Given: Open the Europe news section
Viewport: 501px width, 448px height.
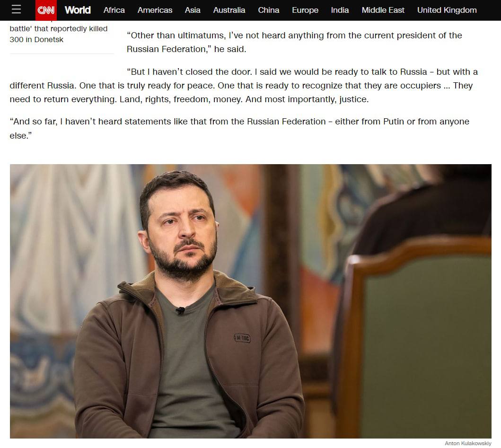Looking at the screenshot, I should [305, 10].
